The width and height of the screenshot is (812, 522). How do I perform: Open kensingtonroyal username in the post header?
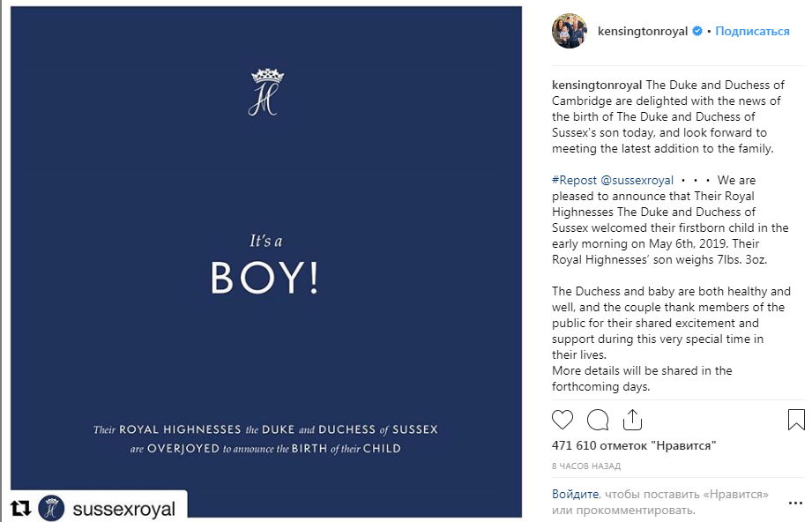click(x=643, y=31)
